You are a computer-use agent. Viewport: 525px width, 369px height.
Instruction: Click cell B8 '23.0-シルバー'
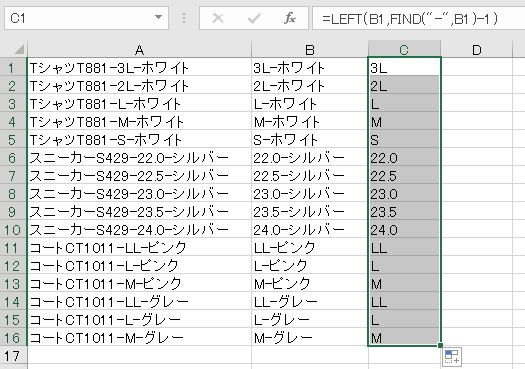pyautogui.click(x=310, y=194)
